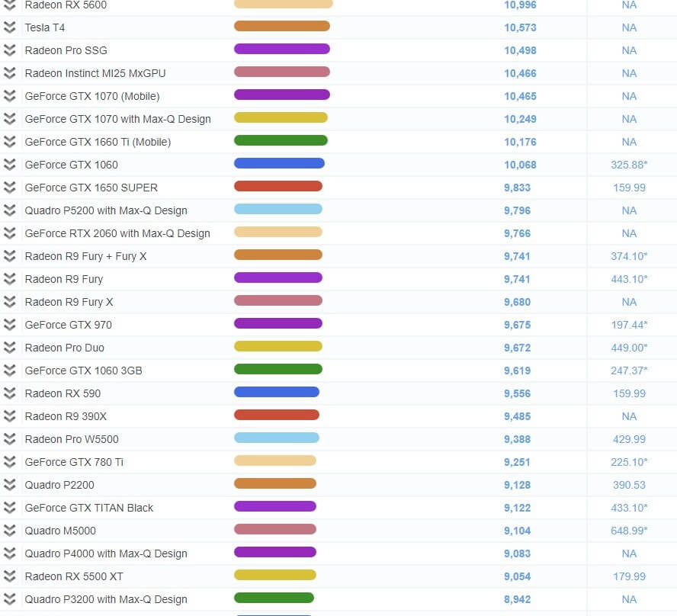Expand the Radeon RX 590 row chevron
The height and width of the screenshot is (616, 677).
point(9,393)
